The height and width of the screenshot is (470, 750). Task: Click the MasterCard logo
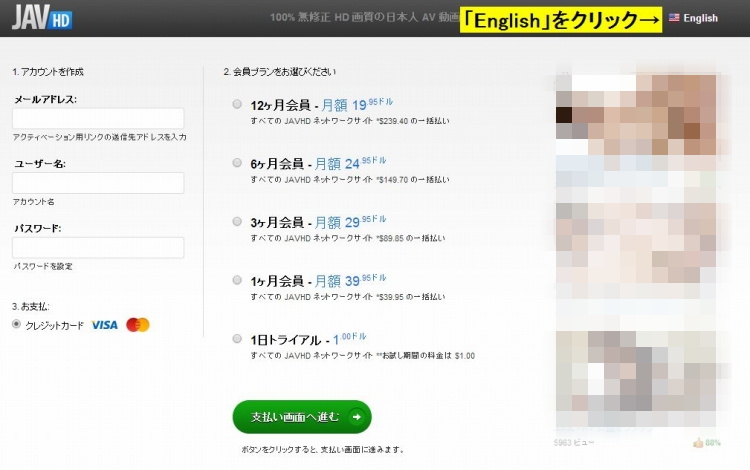138,325
